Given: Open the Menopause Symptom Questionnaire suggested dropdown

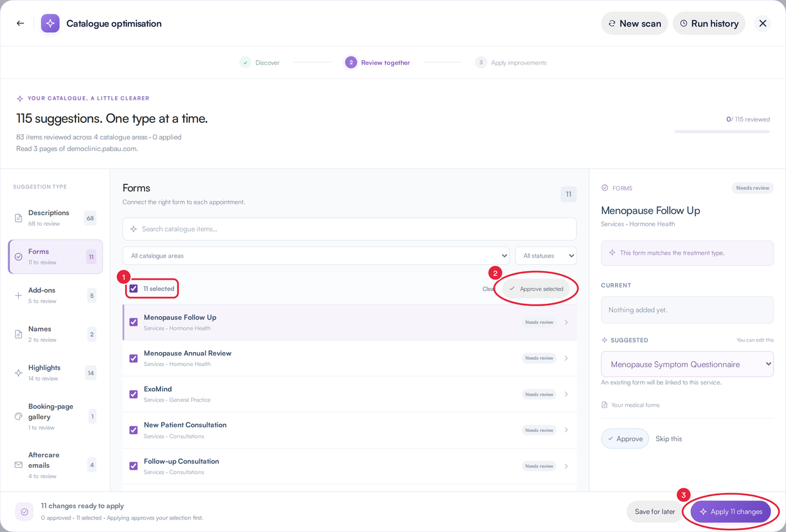Looking at the screenshot, I should [x=687, y=364].
